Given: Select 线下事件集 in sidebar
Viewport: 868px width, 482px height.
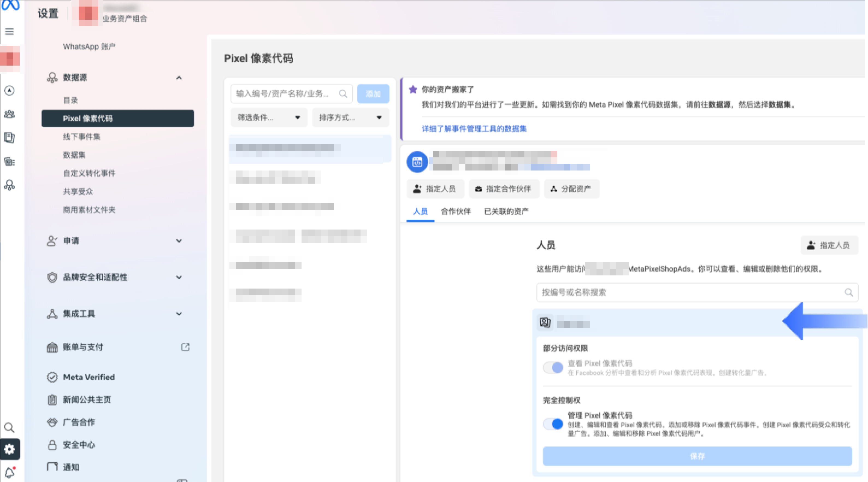Looking at the screenshot, I should 82,137.
